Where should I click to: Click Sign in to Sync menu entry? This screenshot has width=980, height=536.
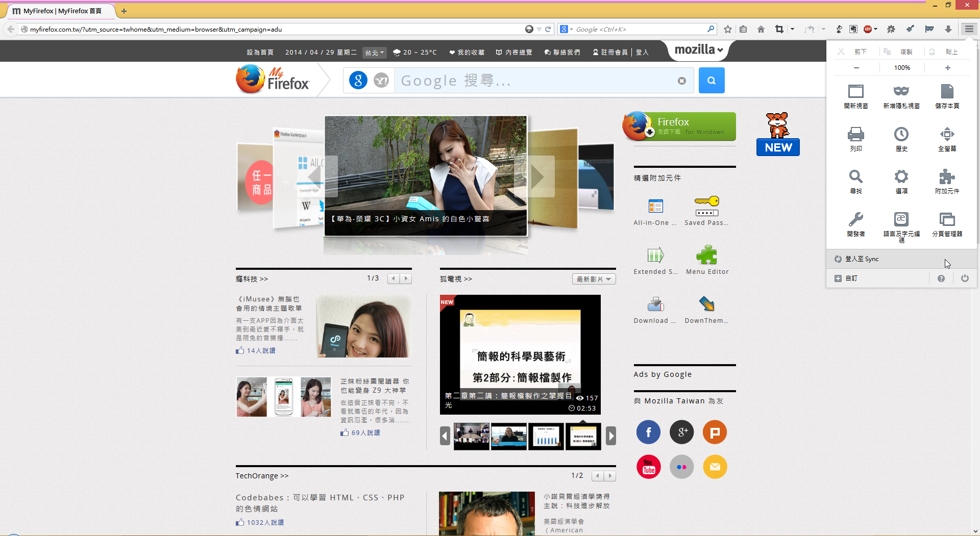[x=901, y=259]
